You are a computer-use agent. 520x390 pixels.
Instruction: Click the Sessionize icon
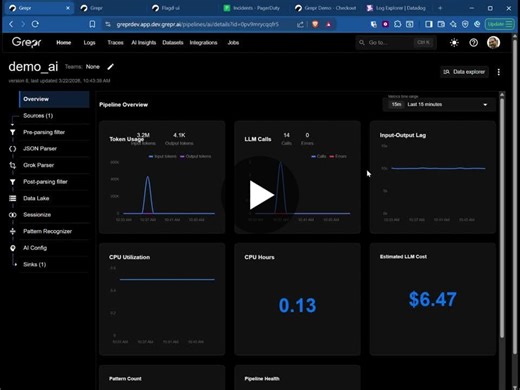click(x=12, y=215)
